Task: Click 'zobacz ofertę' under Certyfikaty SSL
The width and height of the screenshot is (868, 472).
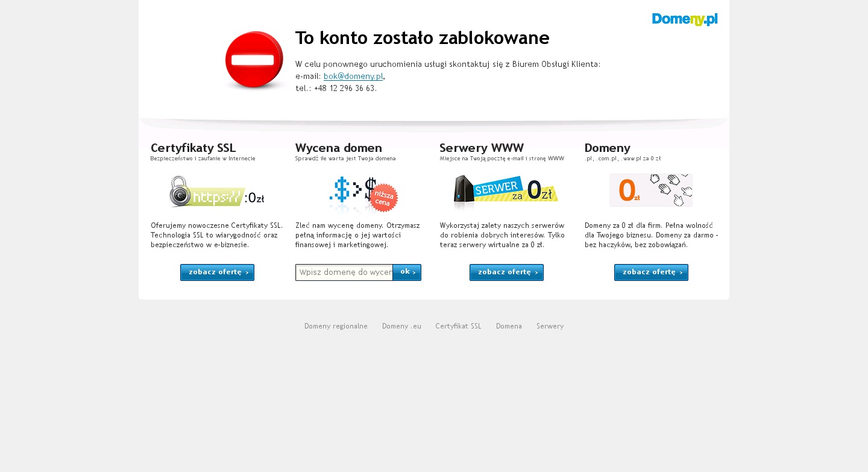Action: tap(217, 272)
